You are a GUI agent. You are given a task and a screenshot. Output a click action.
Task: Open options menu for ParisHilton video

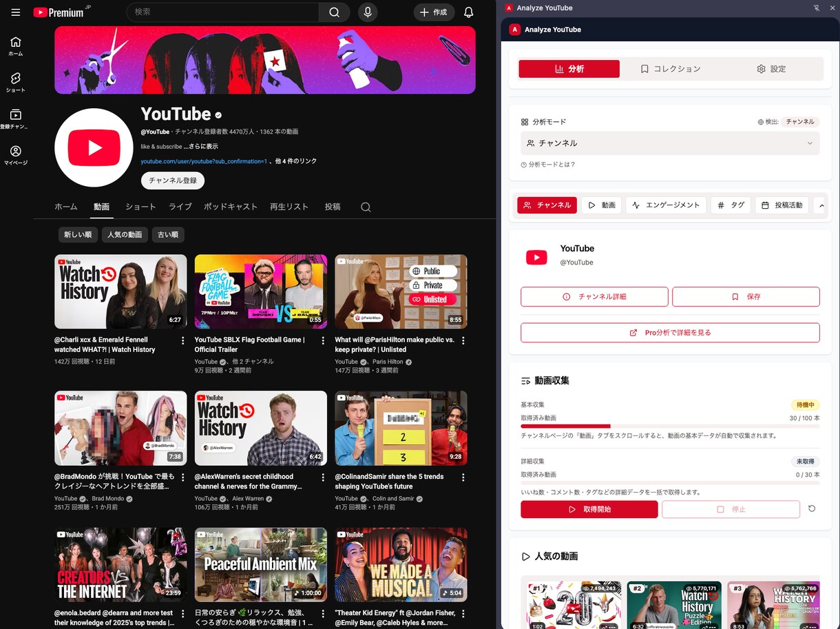(x=463, y=340)
